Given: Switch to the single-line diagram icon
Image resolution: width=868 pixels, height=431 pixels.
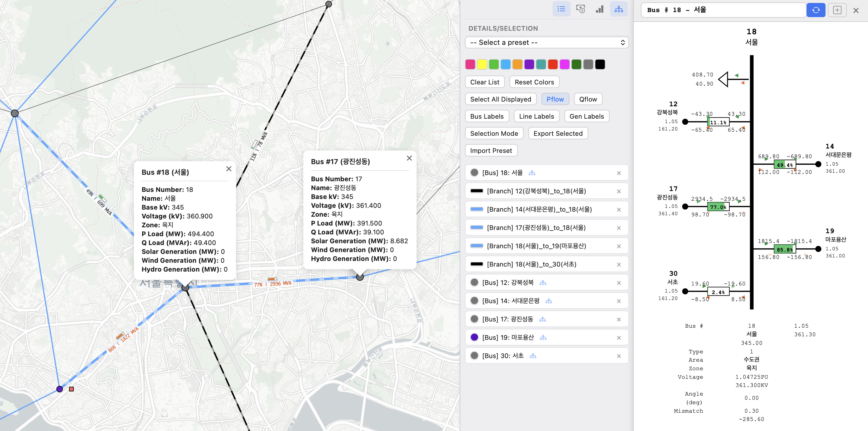Looking at the screenshot, I should 618,9.
